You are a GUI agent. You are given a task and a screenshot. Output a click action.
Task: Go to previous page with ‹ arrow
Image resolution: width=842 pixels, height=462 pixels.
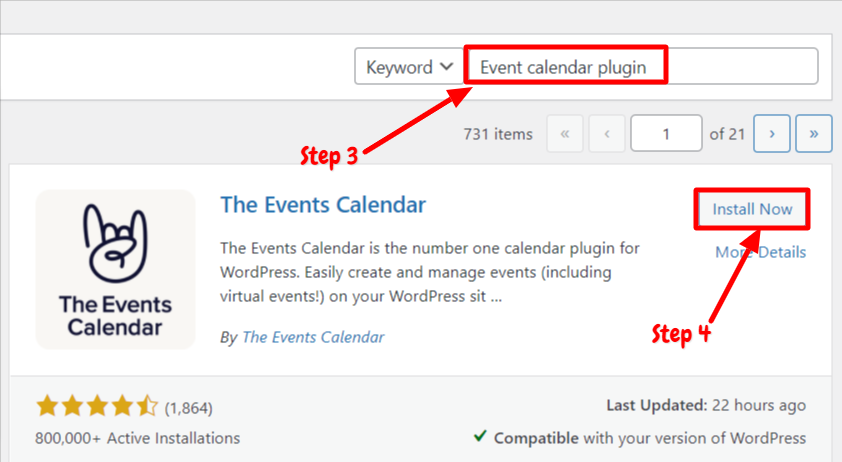(x=607, y=133)
